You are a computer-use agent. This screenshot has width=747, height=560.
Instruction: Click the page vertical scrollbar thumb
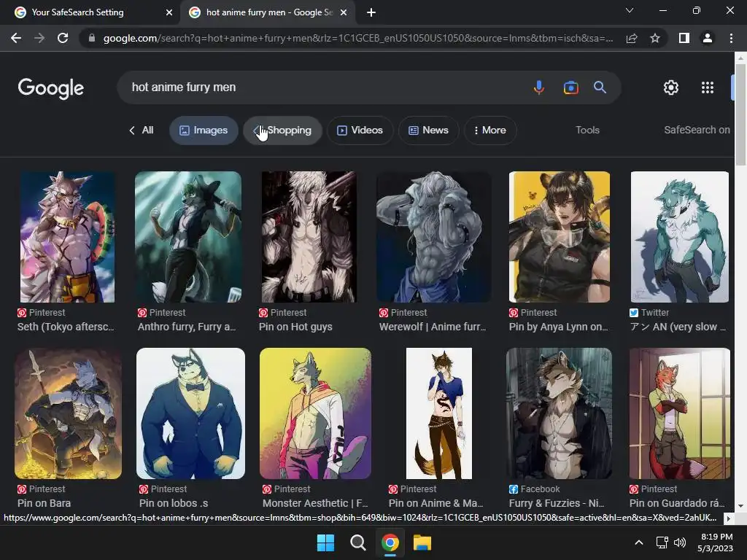(741, 114)
